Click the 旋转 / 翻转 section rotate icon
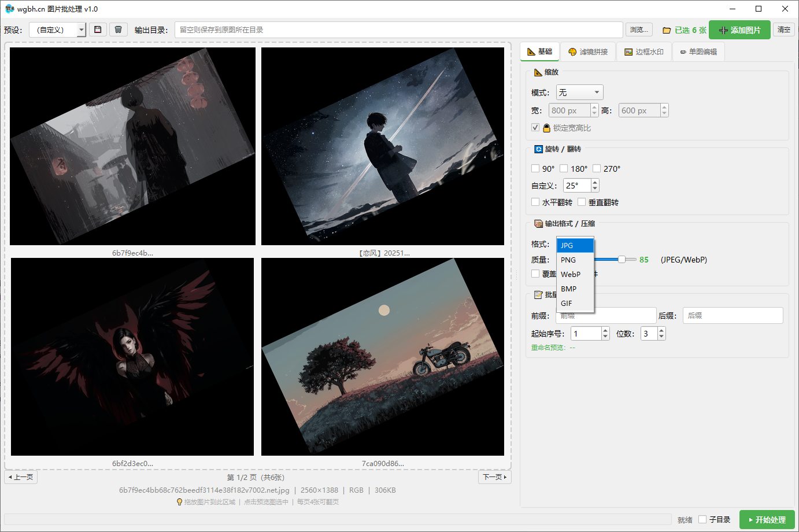Image resolution: width=799 pixels, height=532 pixels. [x=538, y=149]
